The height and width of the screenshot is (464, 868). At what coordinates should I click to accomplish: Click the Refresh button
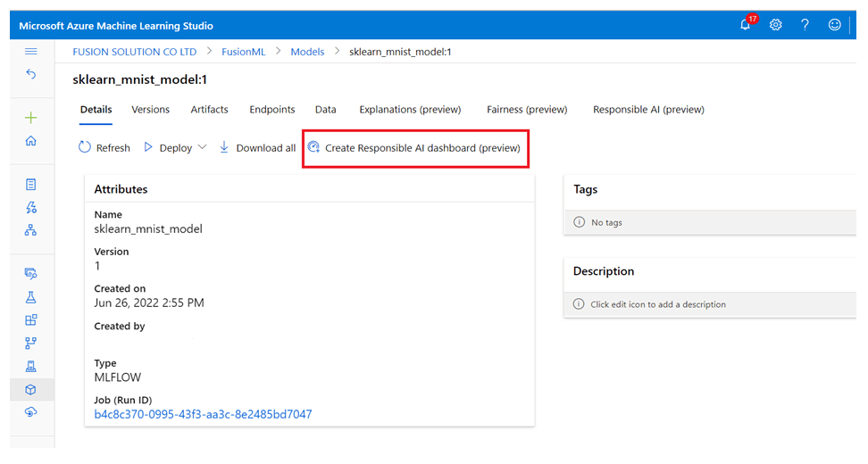[x=104, y=147]
